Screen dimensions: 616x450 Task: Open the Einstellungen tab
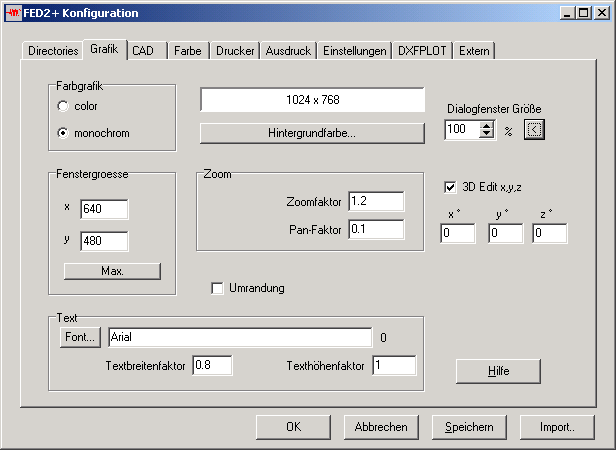354,51
